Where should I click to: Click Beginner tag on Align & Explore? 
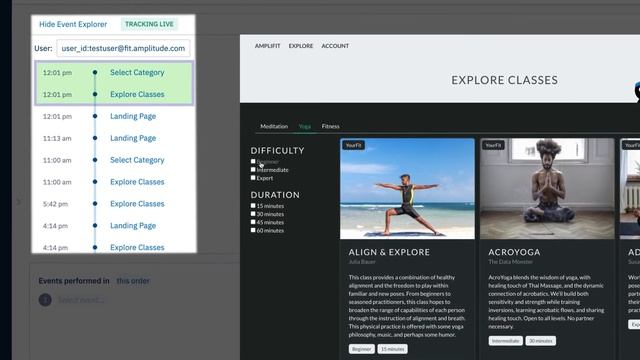click(x=362, y=349)
